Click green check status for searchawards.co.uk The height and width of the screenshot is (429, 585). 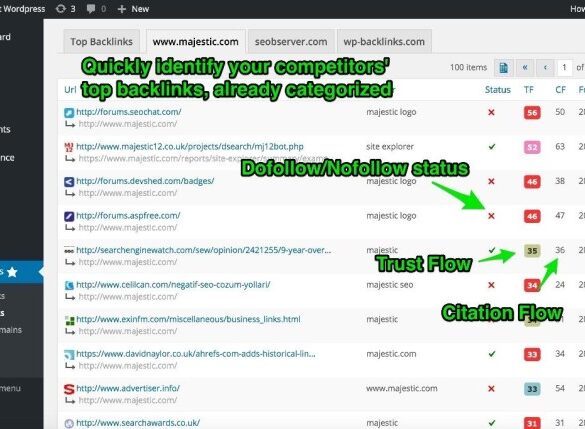492,423
